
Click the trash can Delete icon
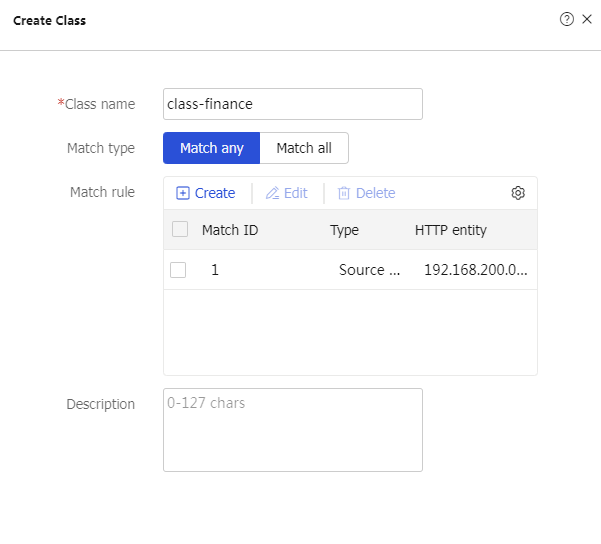pos(344,193)
